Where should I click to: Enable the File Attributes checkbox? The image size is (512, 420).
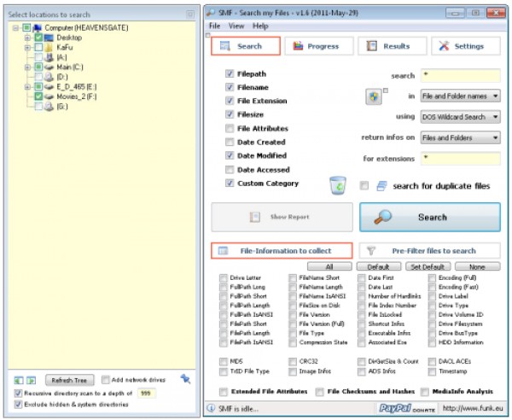[x=230, y=128]
